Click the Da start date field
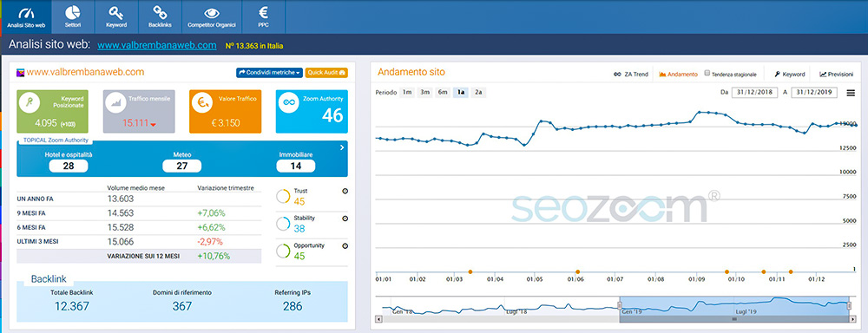 (x=754, y=93)
